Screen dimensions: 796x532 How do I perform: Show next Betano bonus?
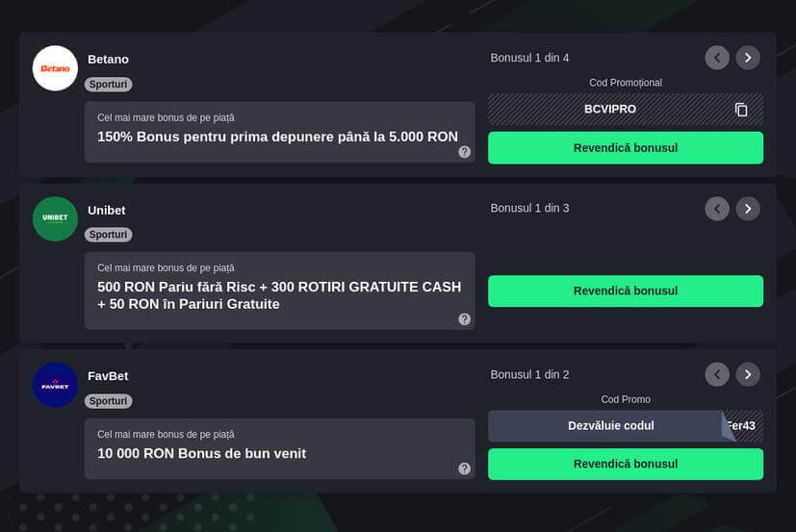pos(748,58)
